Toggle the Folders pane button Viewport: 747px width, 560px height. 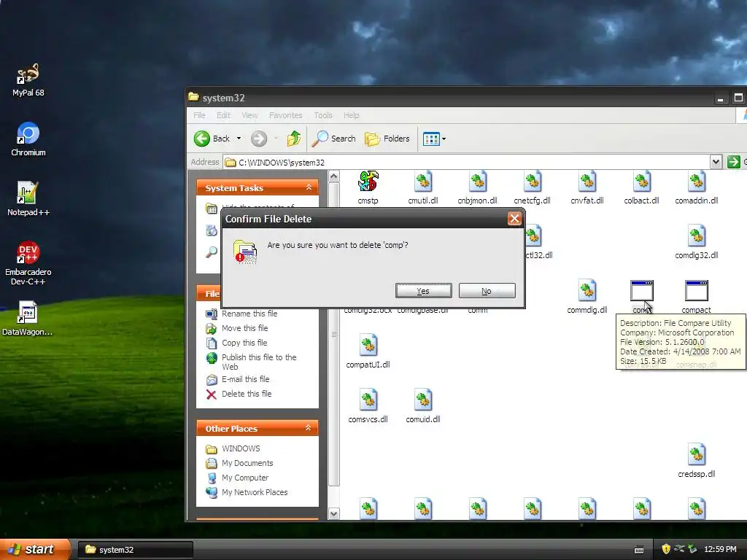[387, 139]
